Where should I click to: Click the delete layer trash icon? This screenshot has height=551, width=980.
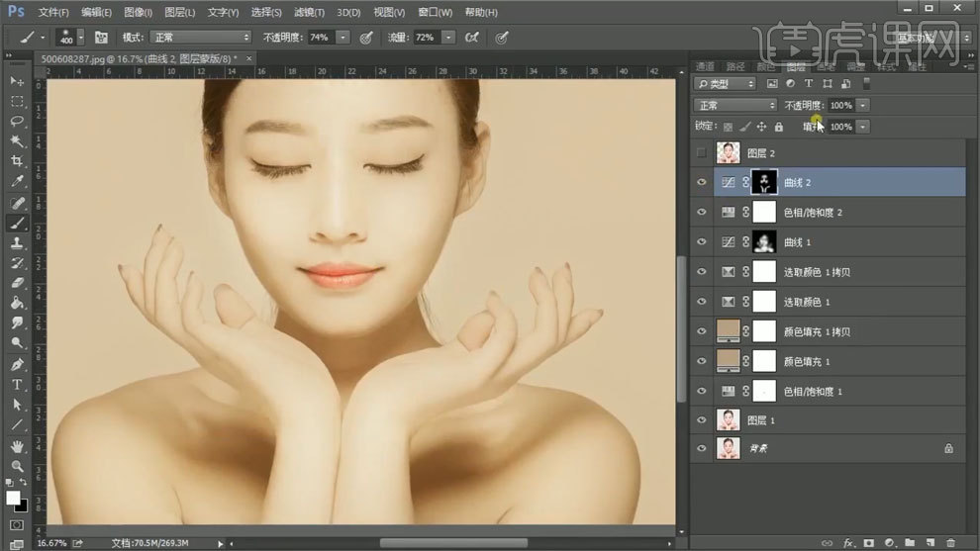[950, 543]
